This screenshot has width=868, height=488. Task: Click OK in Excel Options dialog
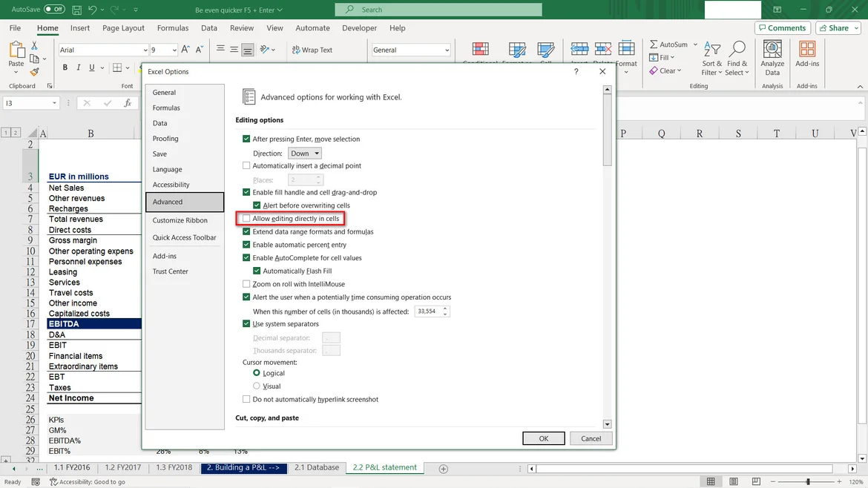pos(543,438)
